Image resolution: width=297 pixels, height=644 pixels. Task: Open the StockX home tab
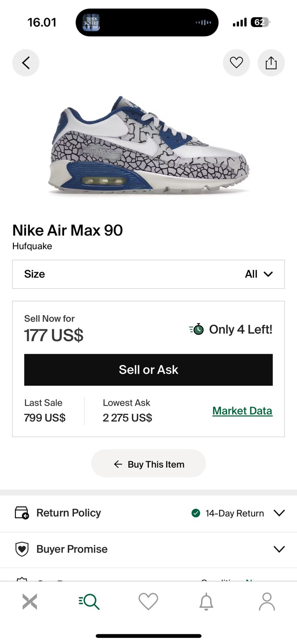pos(30,602)
